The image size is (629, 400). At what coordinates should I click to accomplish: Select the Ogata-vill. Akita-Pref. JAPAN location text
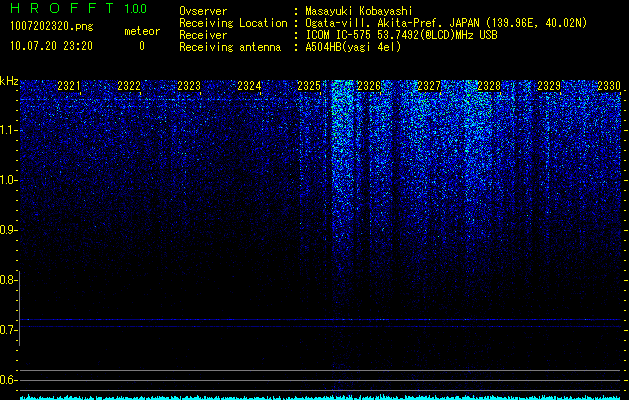coord(446,23)
